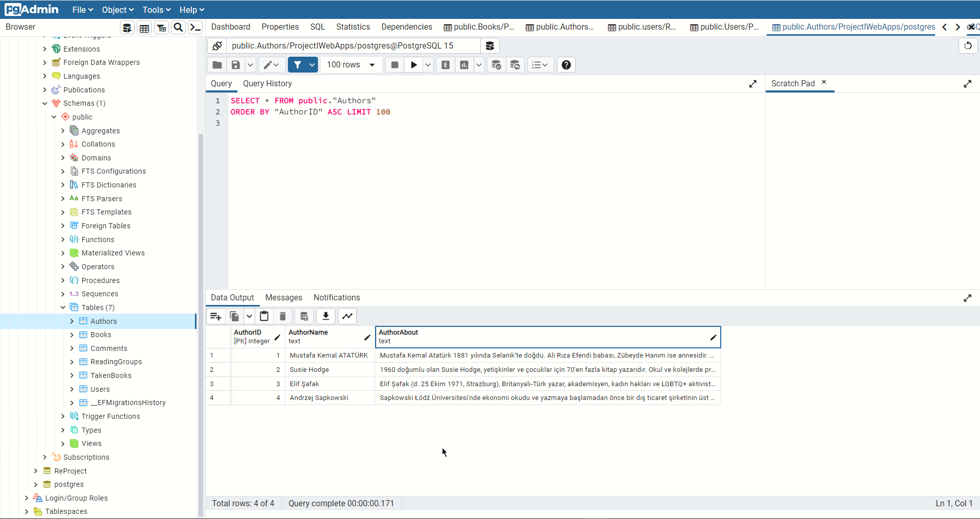The height and width of the screenshot is (519, 980).
Task: Collapse the Schemas (1) node
Action: 45,103
